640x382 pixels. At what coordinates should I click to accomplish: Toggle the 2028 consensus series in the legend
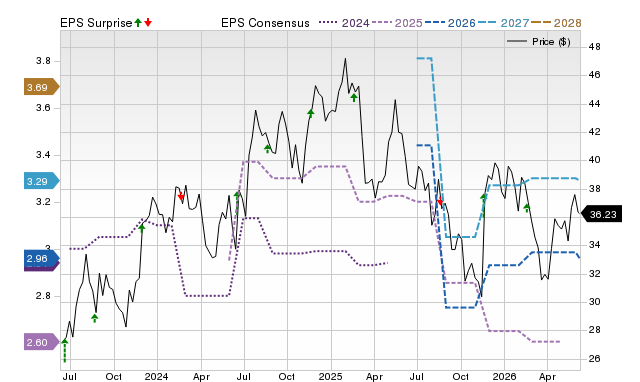click(x=556, y=23)
